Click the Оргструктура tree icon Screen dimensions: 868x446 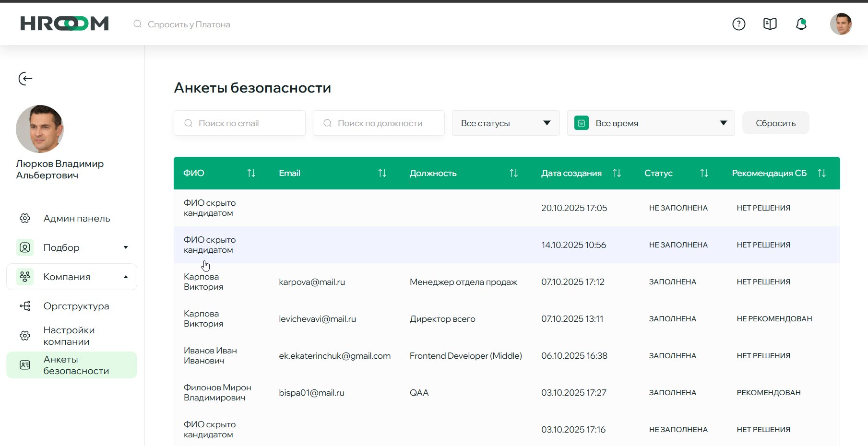(25, 306)
